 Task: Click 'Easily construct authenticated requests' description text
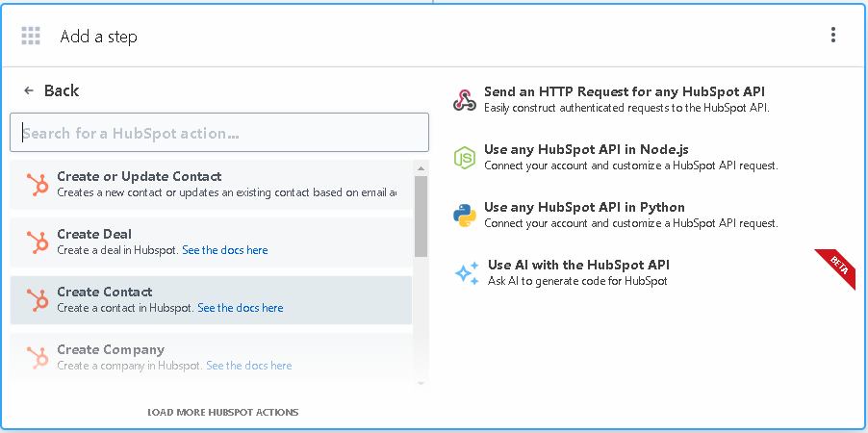tap(626, 108)
